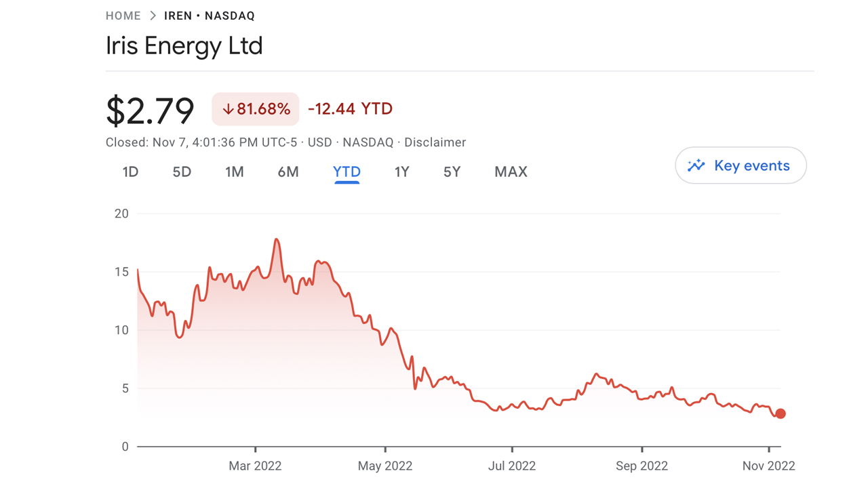Click the breadcrumb chevron after HOME
The height and width of the screenshot is (488, 868).
(153, 16)
